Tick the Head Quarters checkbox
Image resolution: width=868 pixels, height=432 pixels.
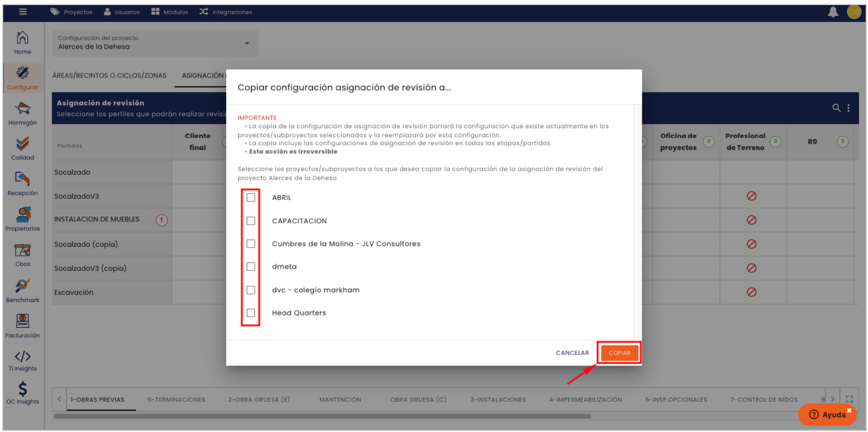[251, 313]
